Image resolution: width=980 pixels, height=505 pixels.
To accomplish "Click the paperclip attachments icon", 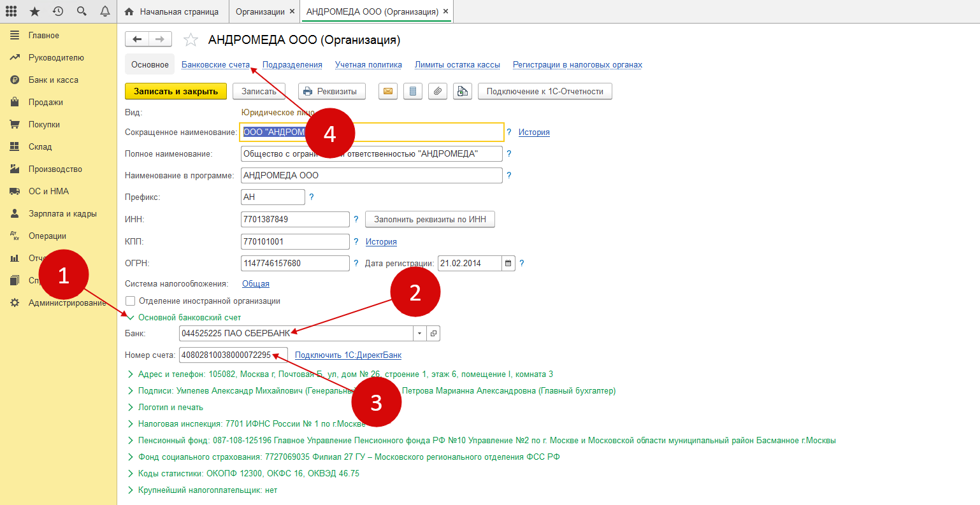I will pos(438,92).
